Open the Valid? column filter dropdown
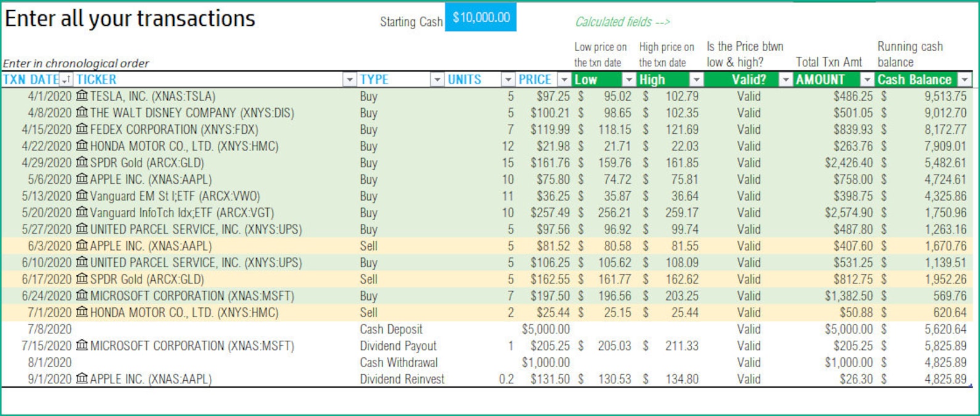Image resolution: width=980 pixels, height=416 pixels. [x=785, y=80]
